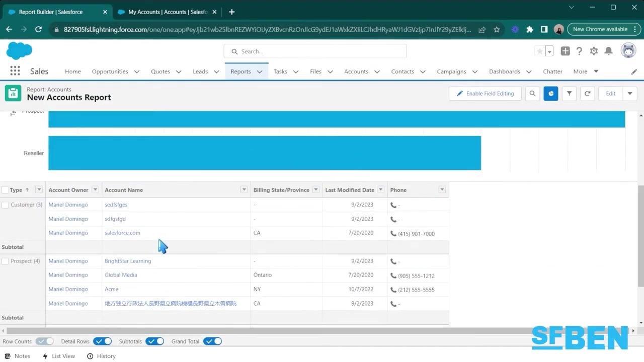Image resolution: width=644 pixels, height=362 pixels.
Task: Check the Prospect (4) group checkbox
Action: 5,261
